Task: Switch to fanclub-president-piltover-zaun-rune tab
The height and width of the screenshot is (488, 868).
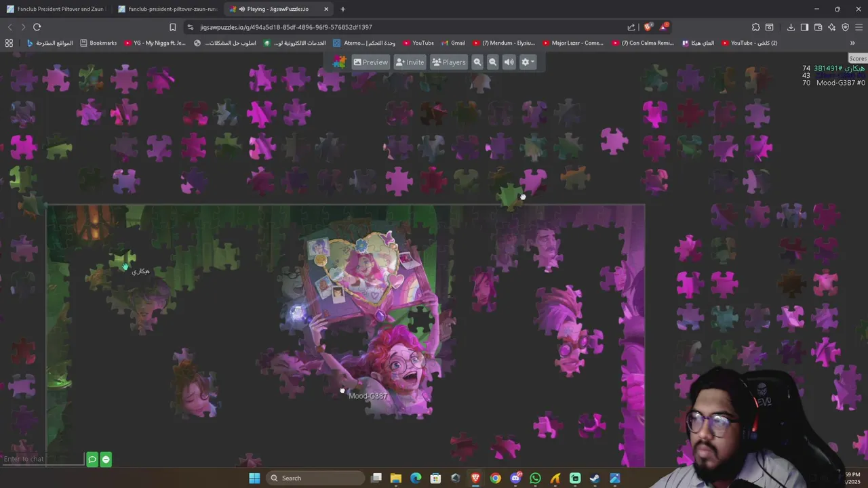Action: point(167,9)
